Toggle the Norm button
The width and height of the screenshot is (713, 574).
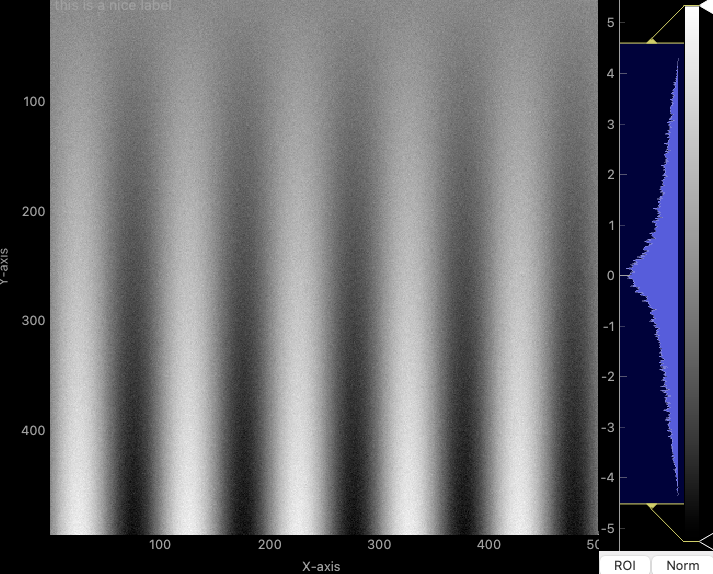coord(682,565)
